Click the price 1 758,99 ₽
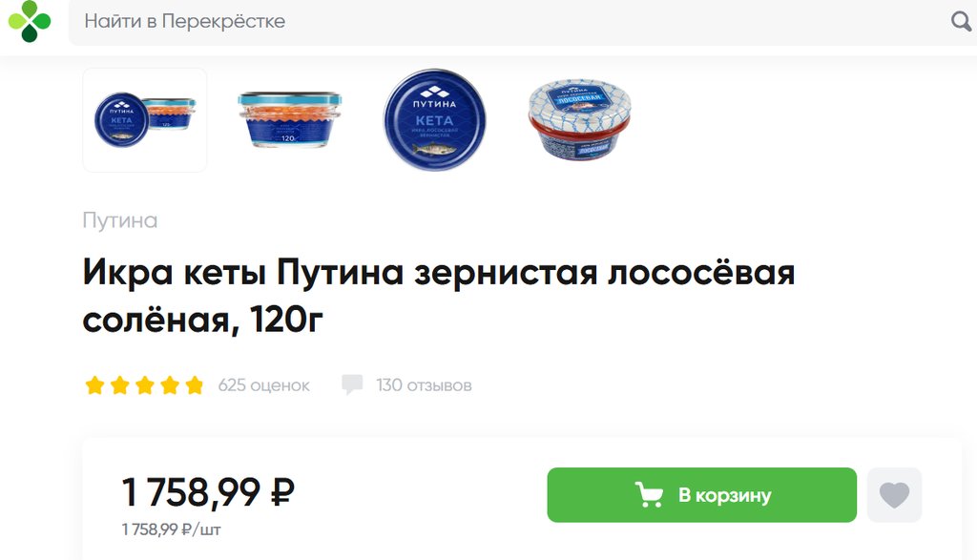This screenshot has width=977, height=560. 207,492
